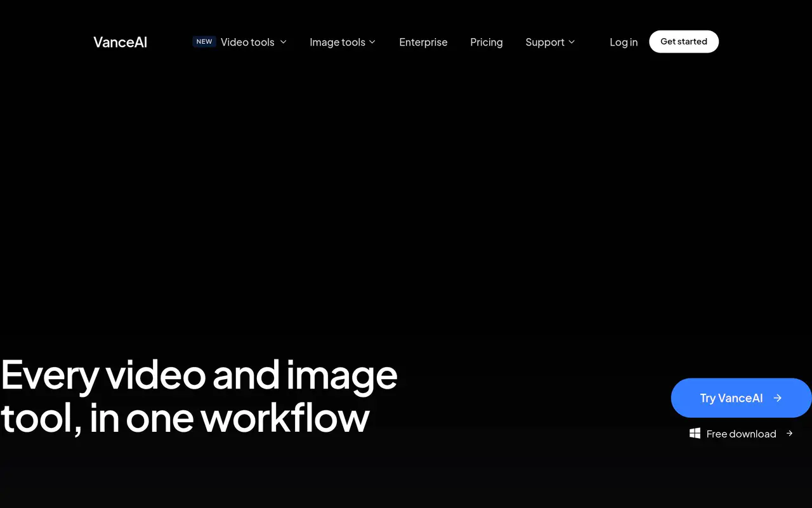Click the Try VanceAI button
The width and height of the screenshot is (812, 508).
[x=742, y=398]
